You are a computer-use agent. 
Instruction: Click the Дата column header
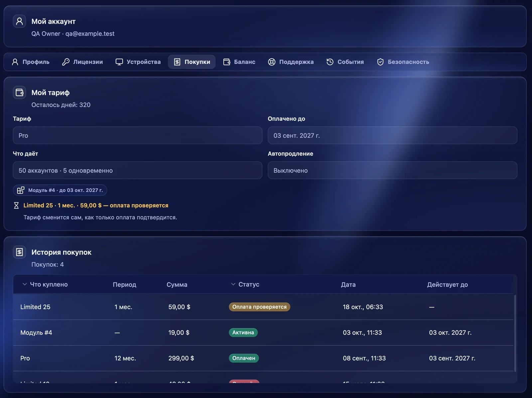(x=348, y=285)
